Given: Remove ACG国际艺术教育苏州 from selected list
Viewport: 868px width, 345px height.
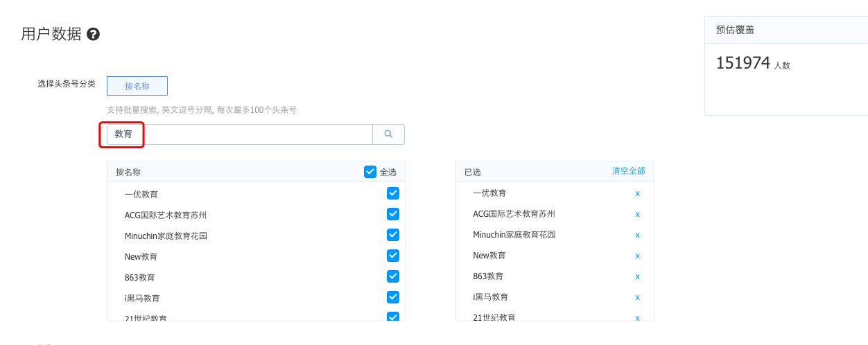Looking at the screenshot, I should click(x=637, y=214).
